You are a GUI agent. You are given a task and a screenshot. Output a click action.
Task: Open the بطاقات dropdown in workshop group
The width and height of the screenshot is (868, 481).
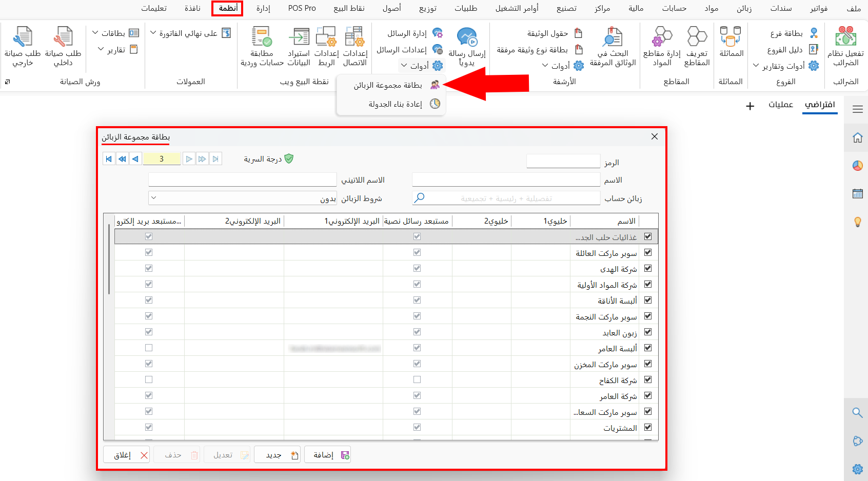pyautogui.click(x=115, y=33)
